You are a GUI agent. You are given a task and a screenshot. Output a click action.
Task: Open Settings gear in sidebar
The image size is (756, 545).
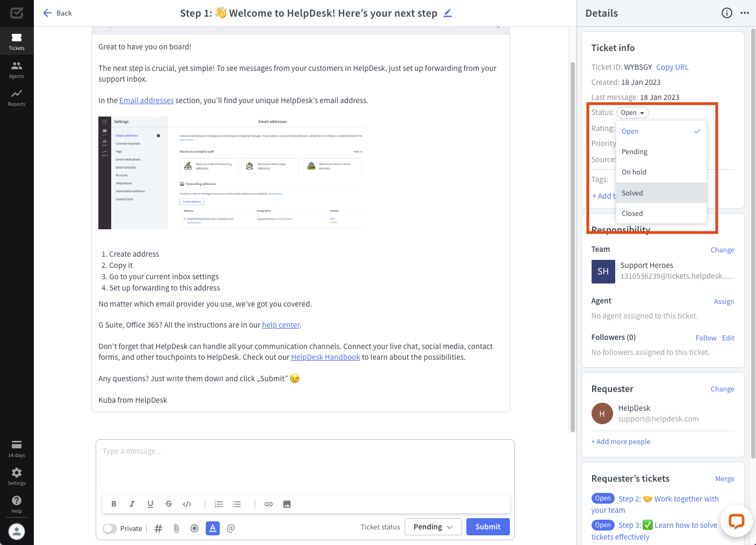(x=17, y=476)
